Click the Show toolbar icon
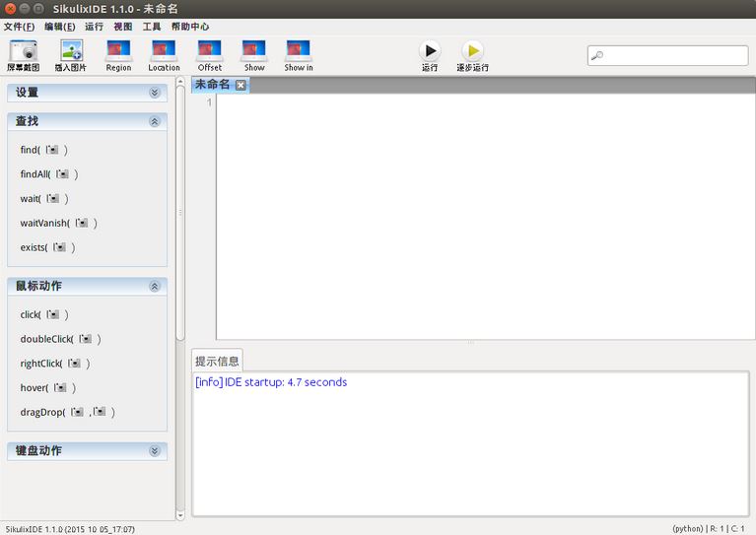 click(254, 50)
